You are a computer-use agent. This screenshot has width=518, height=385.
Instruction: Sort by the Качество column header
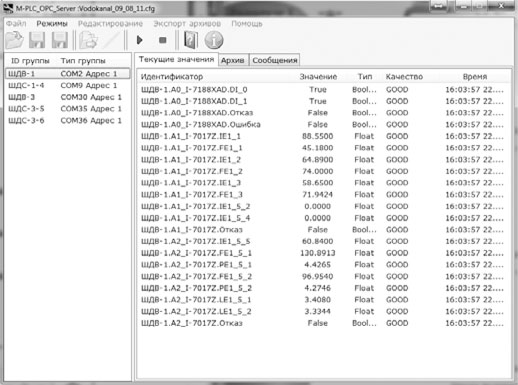point(404,77)
